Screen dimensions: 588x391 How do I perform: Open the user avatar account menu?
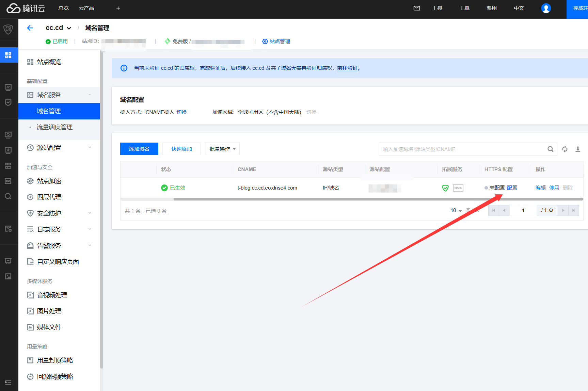point(546,8)
